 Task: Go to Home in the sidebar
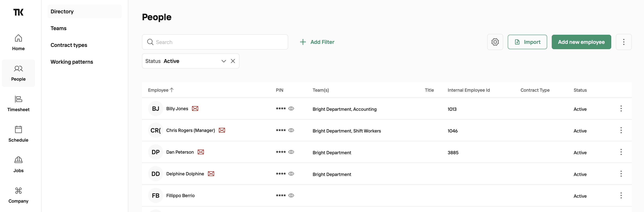click(x=18, y=43)
